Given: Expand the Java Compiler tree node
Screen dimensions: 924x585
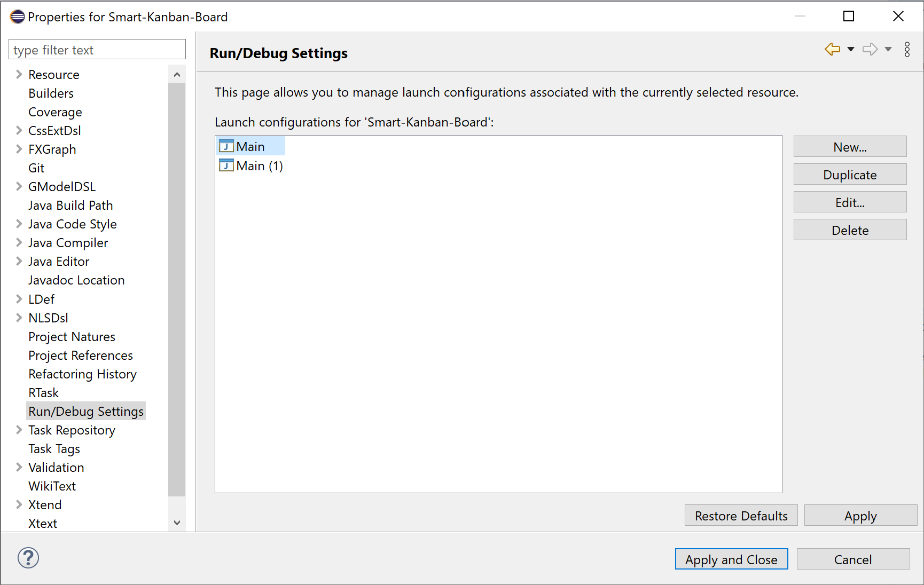Looking at the screenshot, I should (19, 242).
